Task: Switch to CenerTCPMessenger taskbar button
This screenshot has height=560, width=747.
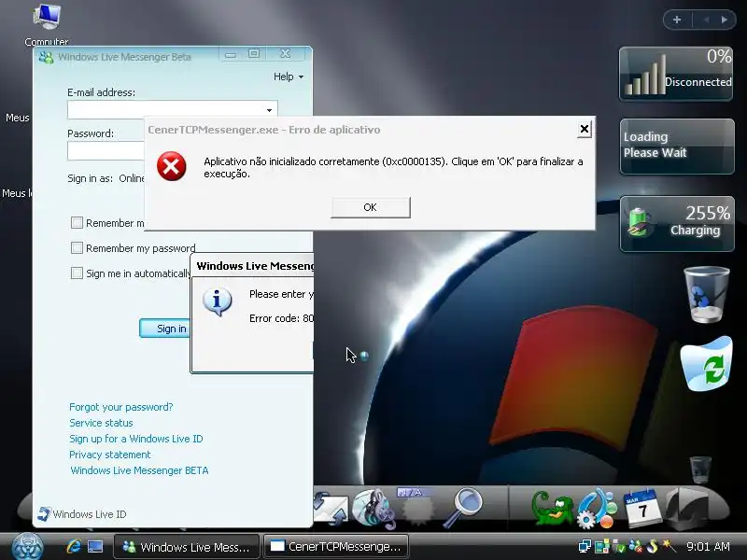Action: coord(336,547)
